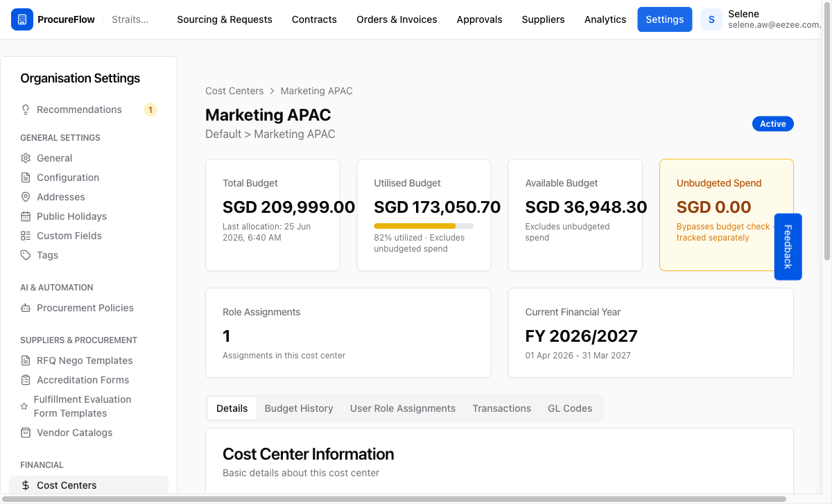Open the Analytics page
The height and width of the screenshot is (504, 832).
605,19
